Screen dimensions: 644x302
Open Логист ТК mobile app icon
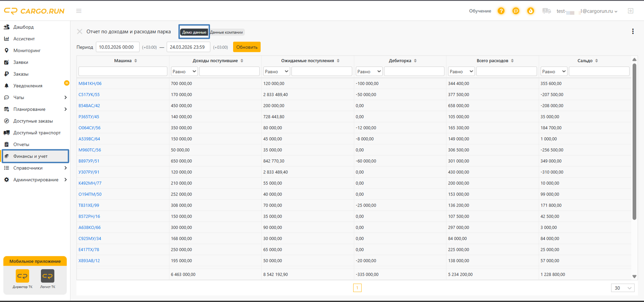point(48,276)
